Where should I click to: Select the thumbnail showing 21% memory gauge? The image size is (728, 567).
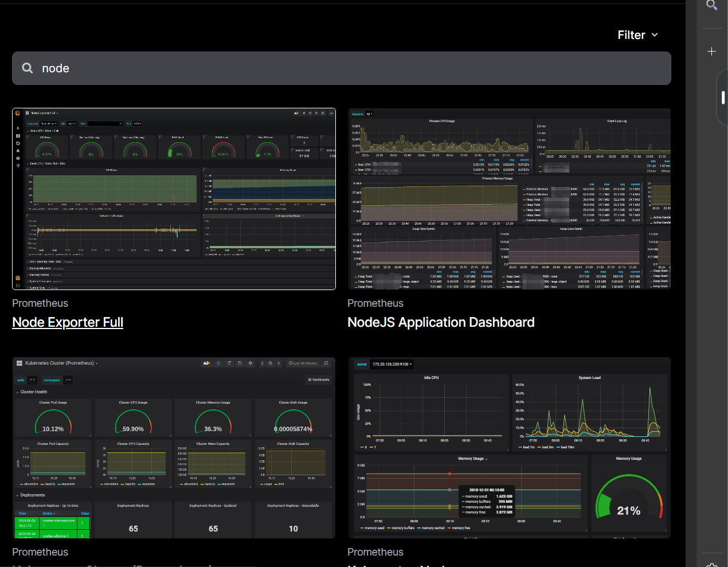click(509, 448)
